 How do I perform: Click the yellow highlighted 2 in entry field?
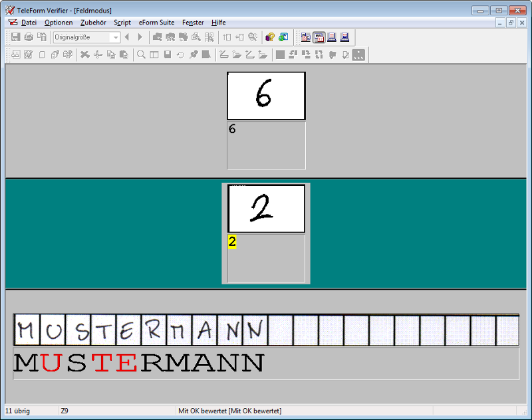pyautogui.click(x=232, y=242)
